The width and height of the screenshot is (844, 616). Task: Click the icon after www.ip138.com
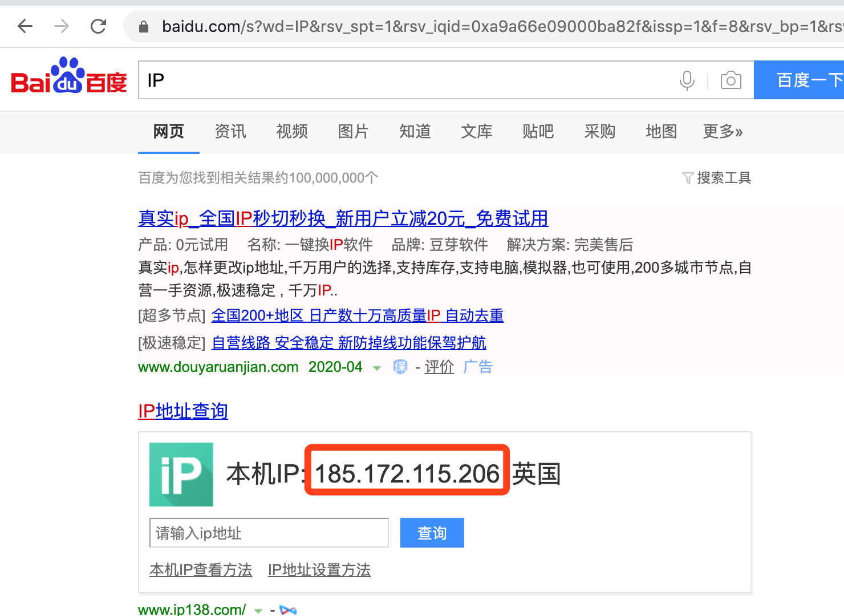pyautogui.click(x=288, y=610)
